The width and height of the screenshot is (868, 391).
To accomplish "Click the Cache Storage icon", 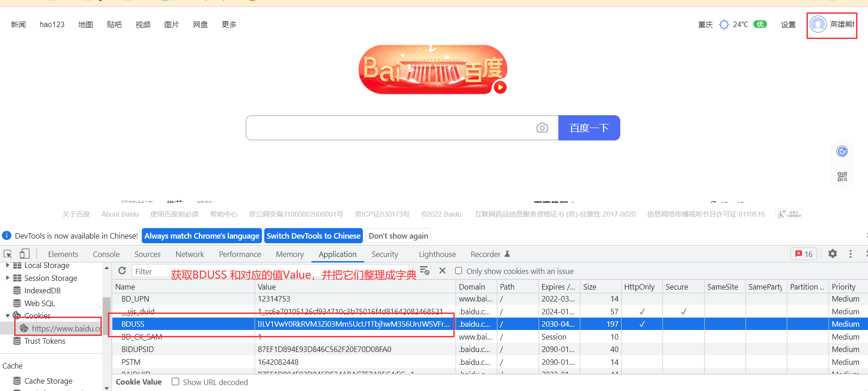I will click(17, 381).
